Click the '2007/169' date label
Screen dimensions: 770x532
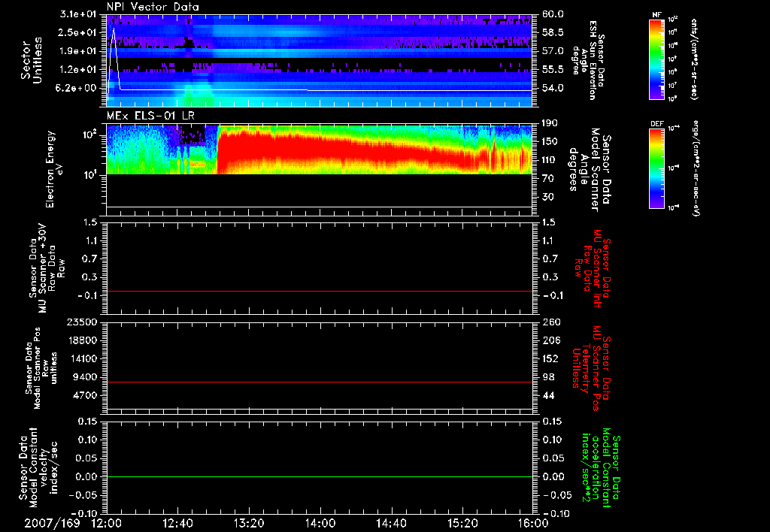[52, 523]
